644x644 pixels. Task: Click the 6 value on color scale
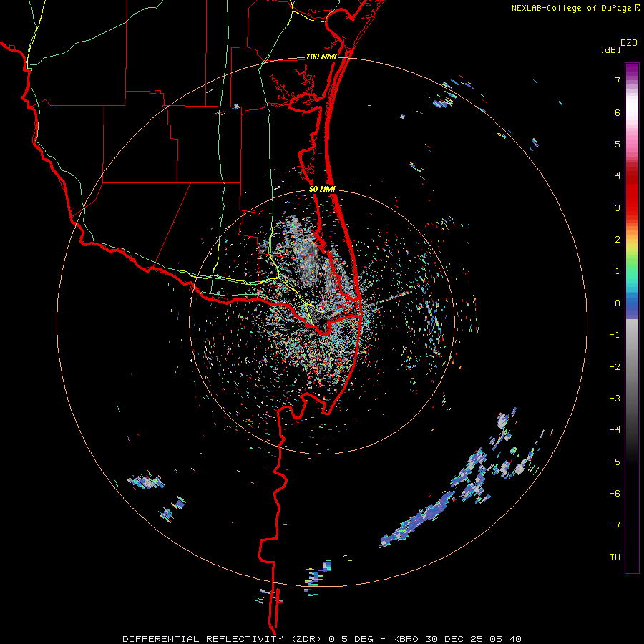click(618, 112)
